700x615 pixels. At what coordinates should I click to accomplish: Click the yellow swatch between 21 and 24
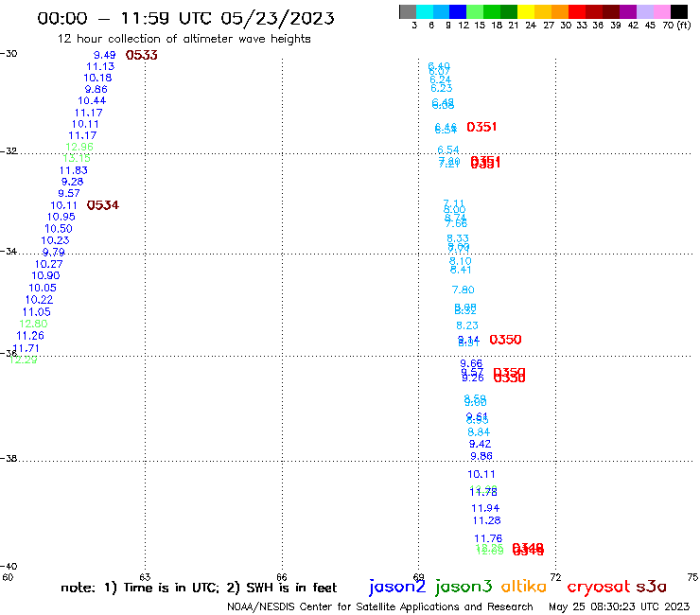coord(525,11)
